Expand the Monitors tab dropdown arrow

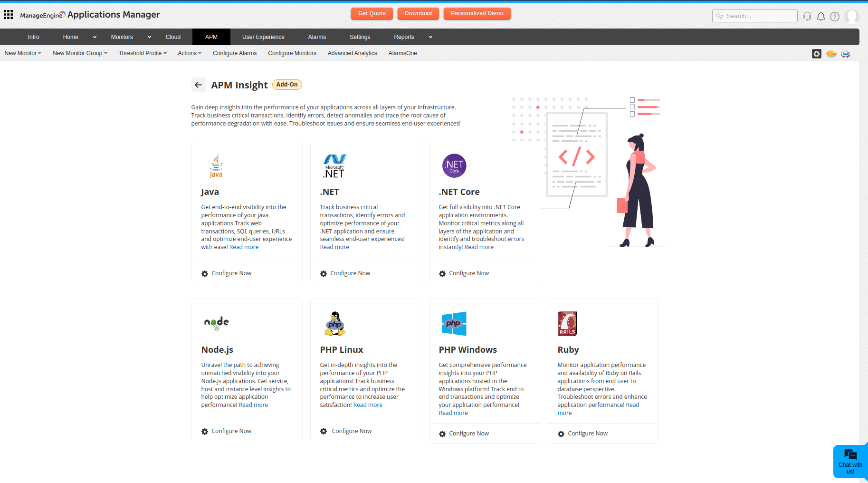[x=149, y=37]
